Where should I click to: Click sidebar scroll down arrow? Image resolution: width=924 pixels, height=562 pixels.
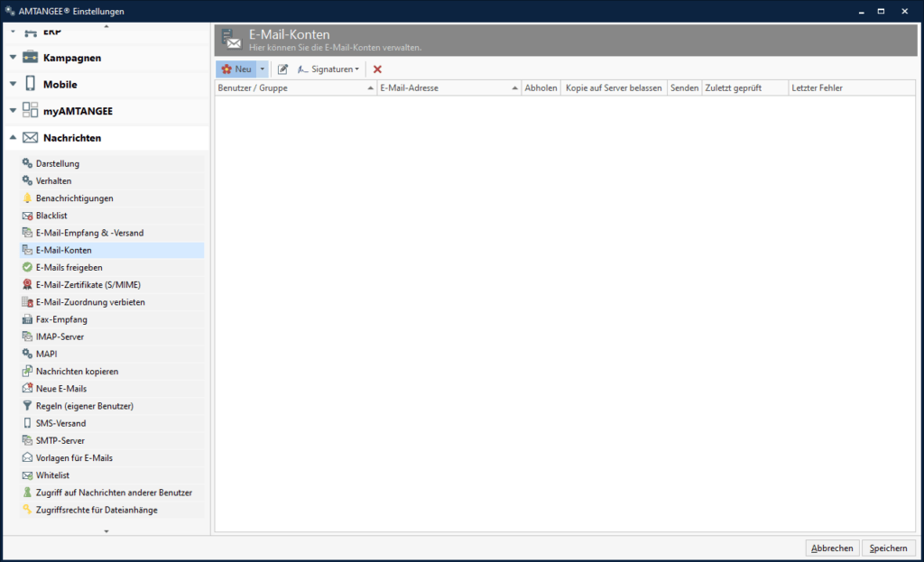tap(106, 531)
